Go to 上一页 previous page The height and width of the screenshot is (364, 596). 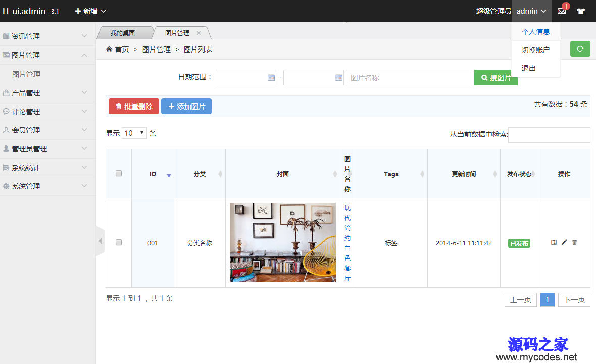[x=520, y=300]
